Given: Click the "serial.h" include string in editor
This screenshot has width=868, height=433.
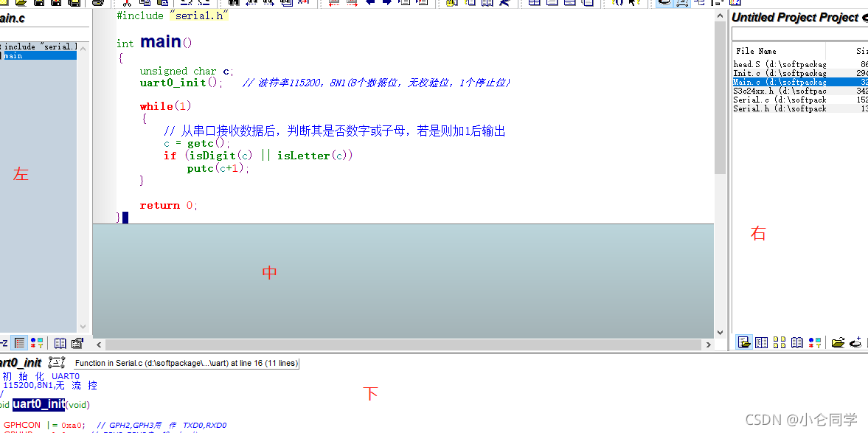Looking at the screenshot, I should pos(198,15).
